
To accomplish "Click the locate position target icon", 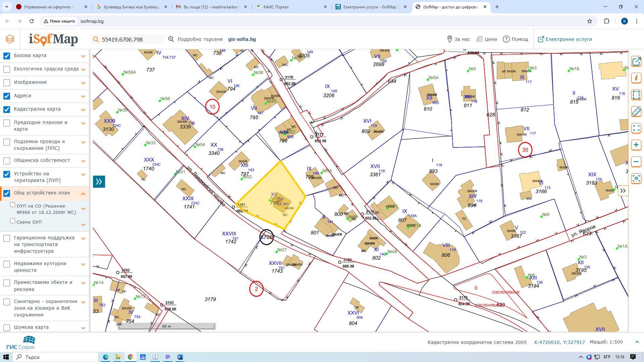I will (636, 179).
